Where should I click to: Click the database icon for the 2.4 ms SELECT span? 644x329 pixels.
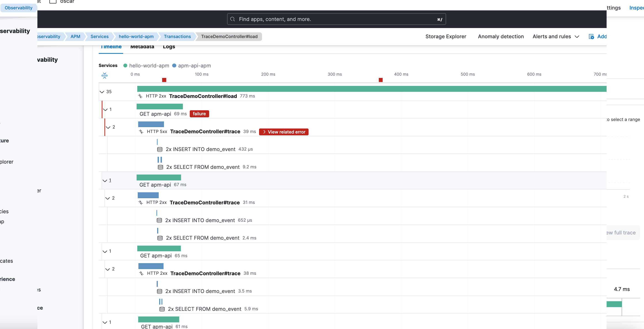tap(160, 238)
